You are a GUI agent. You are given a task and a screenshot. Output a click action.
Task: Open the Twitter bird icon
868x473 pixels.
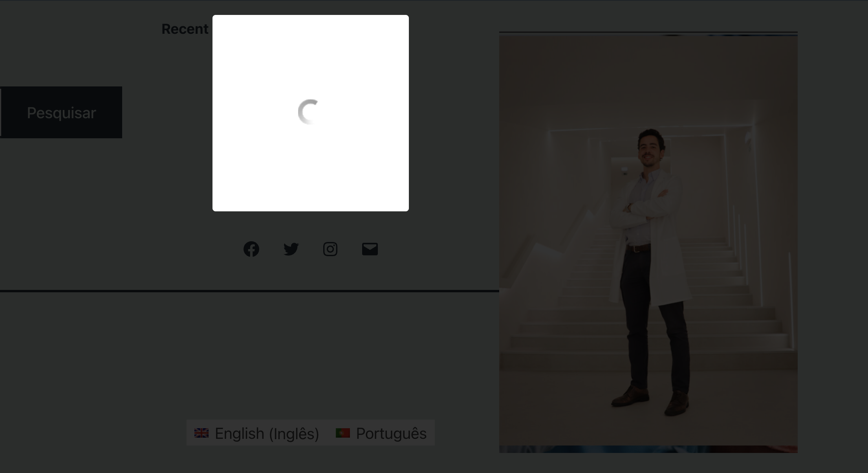(291, 249)
